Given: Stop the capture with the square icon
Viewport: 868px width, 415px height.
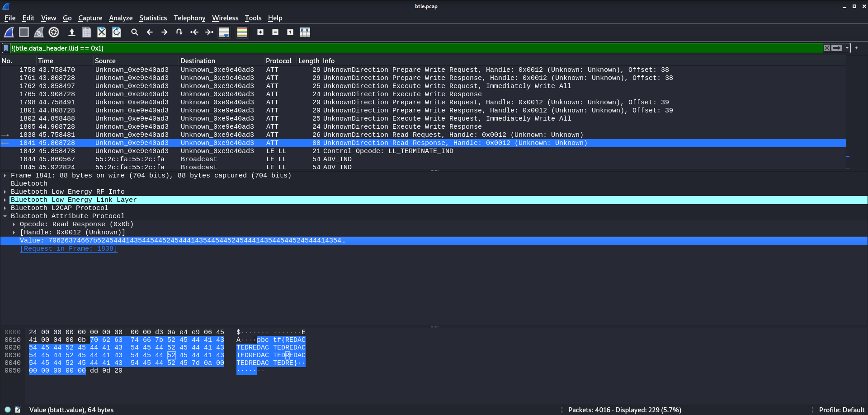Looking at the screenshot, I should pyautogui.click(x=24, y=32).
